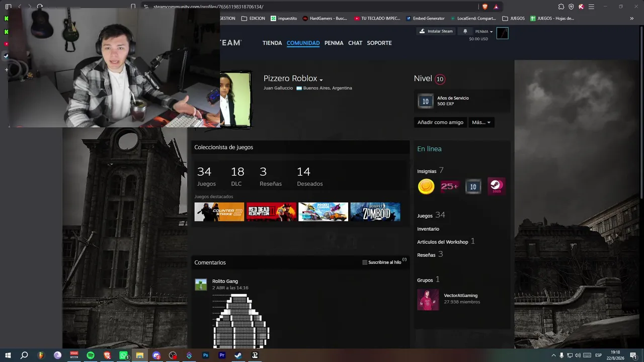Click the browser address bar URL
The image size is (644, 362).
point(208,7)
